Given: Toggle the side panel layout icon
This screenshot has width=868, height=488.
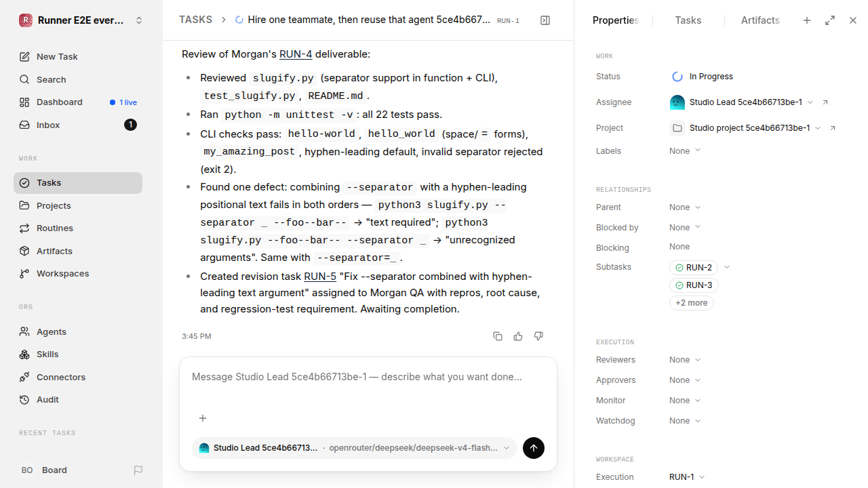Looking at the screenshot, I should tap(545, 20).
